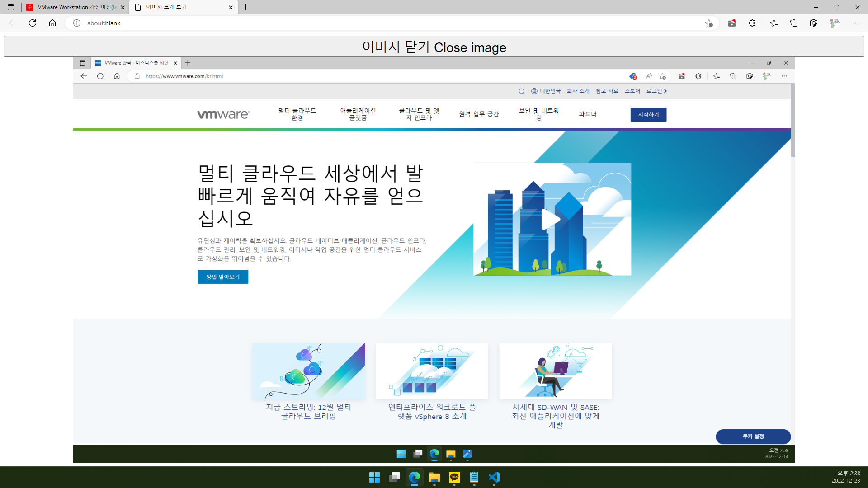
Task: Open Extensions puzzle icon in outer toolbar
Action: click(752, 23)
